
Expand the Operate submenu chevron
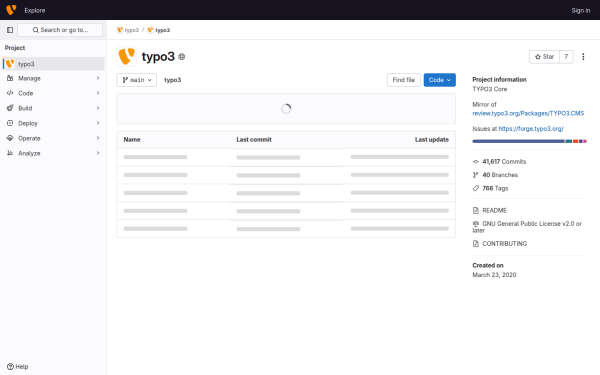(x=98, y=138)
